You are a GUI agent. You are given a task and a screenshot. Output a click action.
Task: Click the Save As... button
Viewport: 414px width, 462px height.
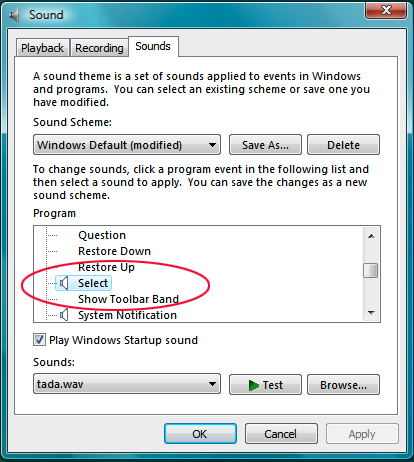pyautogui.click(x=265, y=145)
